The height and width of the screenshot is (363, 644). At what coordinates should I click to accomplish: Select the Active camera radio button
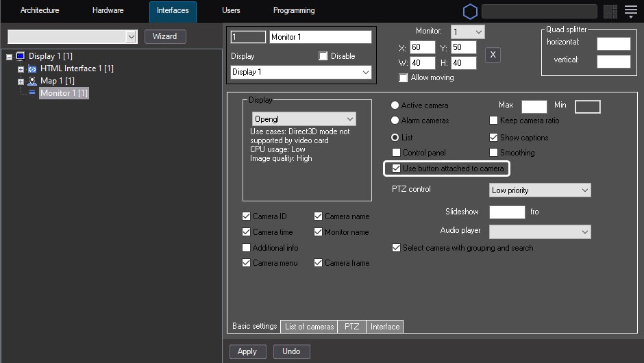[395, 105]
